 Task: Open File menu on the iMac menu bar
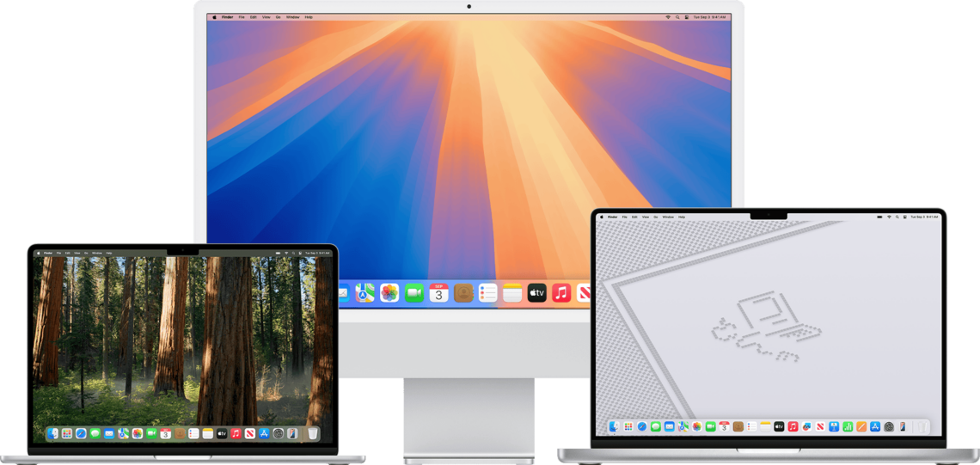(241, 17)
